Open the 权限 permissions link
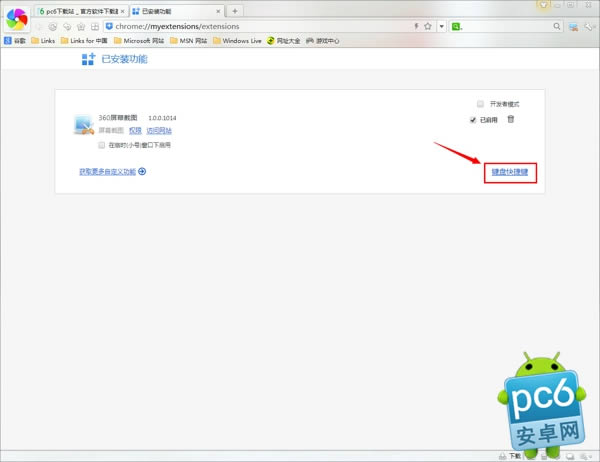The image size is (600, 462). (x=133, y=131)
